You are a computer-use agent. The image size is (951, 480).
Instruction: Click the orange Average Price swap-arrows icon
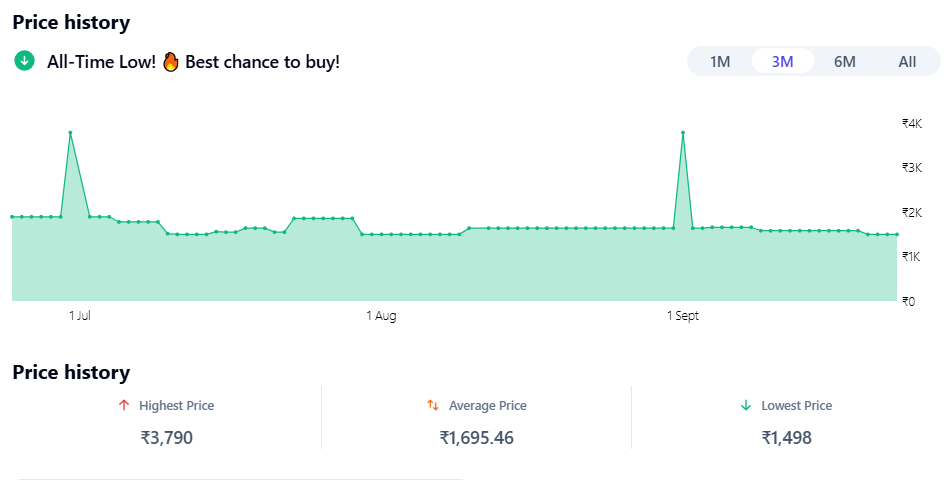click(x=433, y=406)
